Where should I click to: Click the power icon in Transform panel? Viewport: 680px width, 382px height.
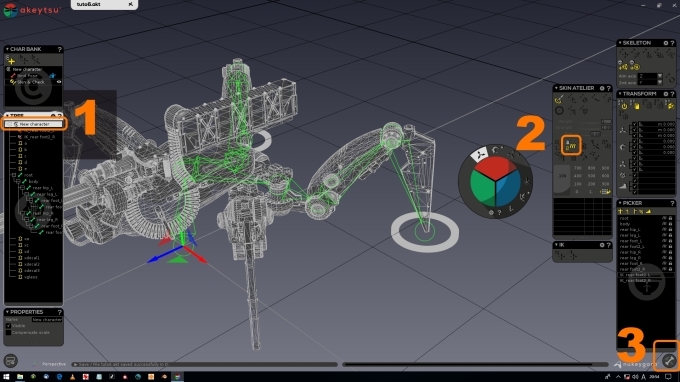click(624, 106)
